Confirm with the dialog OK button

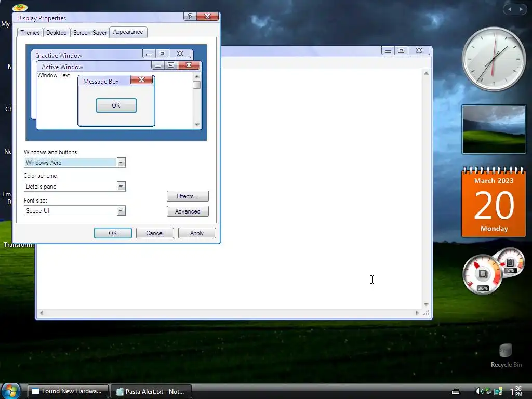click(x=113, y=233)
